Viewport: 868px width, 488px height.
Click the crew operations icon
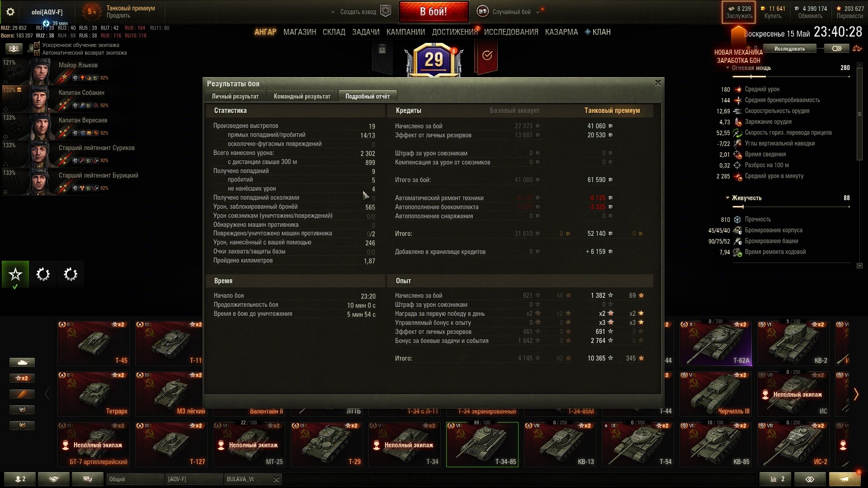pos(14,48)
